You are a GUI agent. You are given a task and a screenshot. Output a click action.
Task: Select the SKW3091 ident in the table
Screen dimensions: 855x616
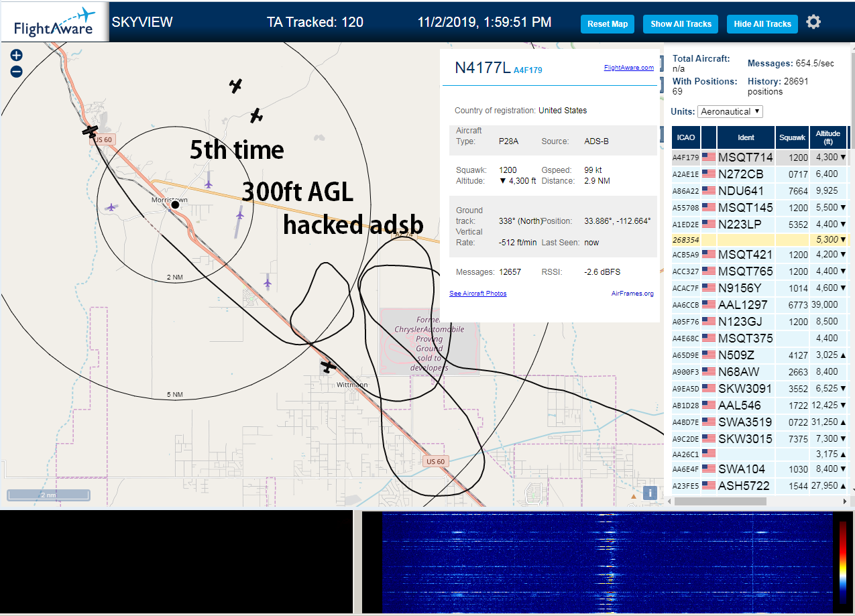point(745,389)
